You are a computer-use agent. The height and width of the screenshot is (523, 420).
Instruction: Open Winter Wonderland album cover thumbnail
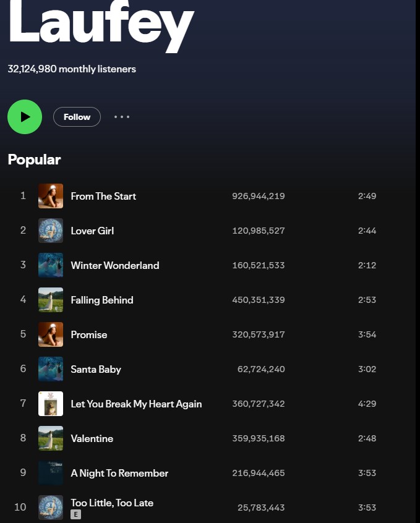pyautogui.click(x=51, y=265)
